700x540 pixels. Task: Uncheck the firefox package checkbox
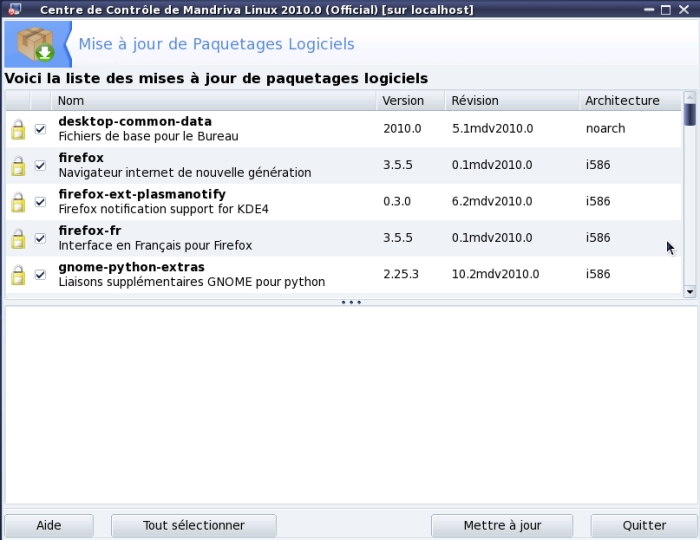click(x=40, y=165)
